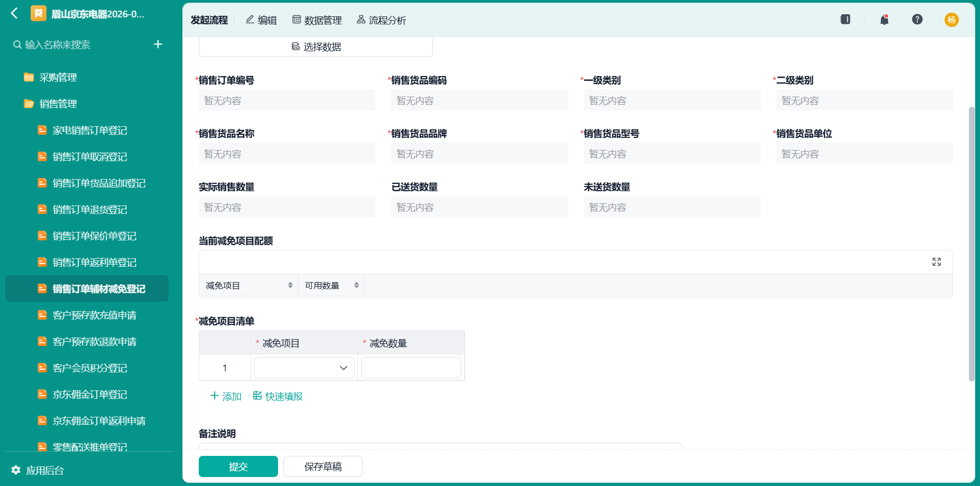Image resolution: width=980 pixels, height=486 pixels.
Task: Click the 二级类别 field
Action: coord(864,100)
